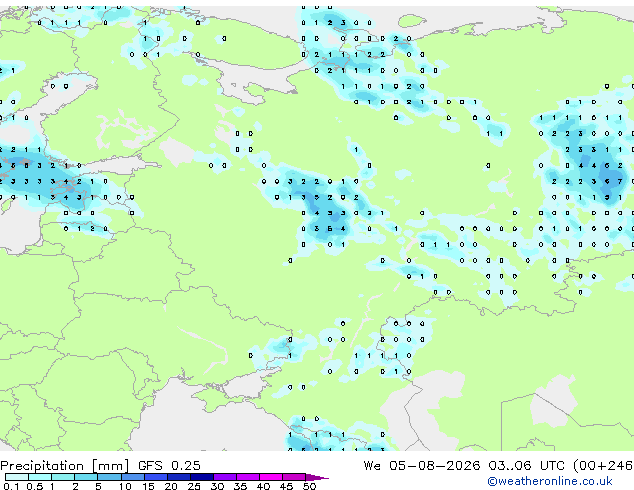Image resolution: width=634 pixels, height=490 pixels.
Task: Select the 1–2 mm legend swatch
Action: 63,477
